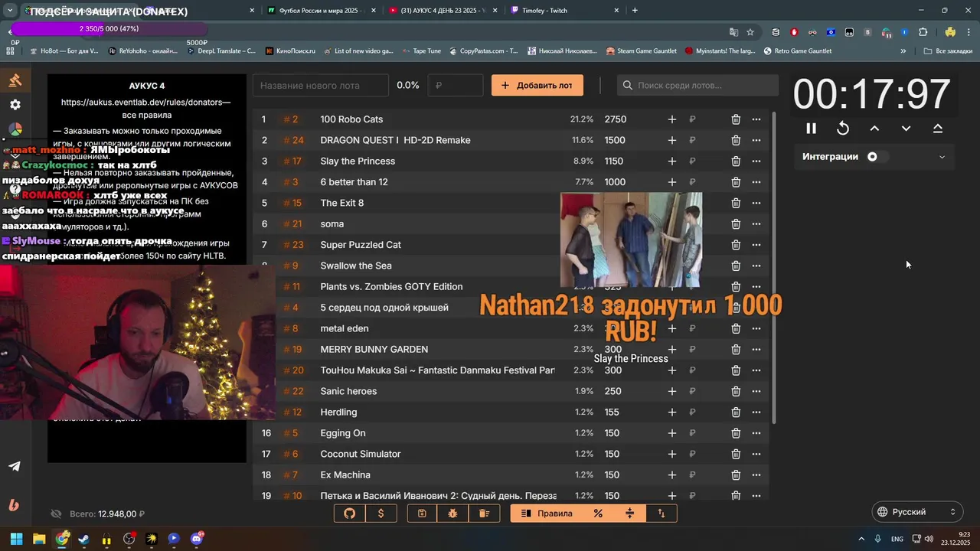
Task: Click the lot list vertical scrollbar
Action: 776,268
